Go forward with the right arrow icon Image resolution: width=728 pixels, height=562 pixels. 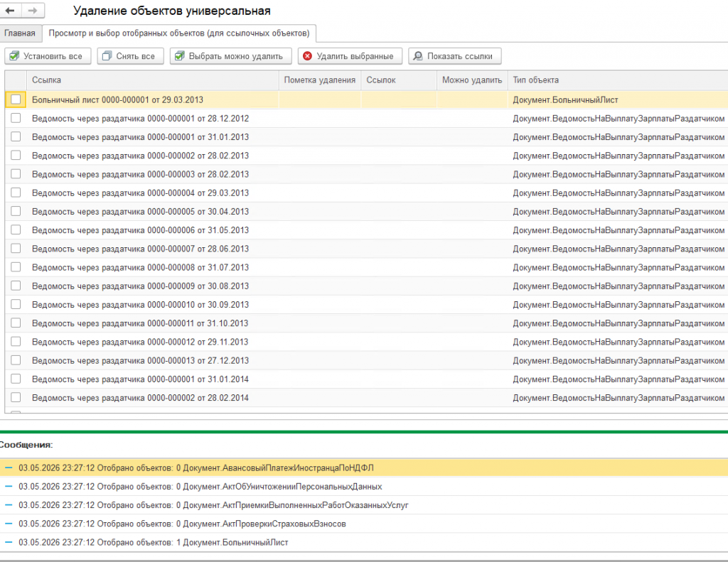[33, 10]
